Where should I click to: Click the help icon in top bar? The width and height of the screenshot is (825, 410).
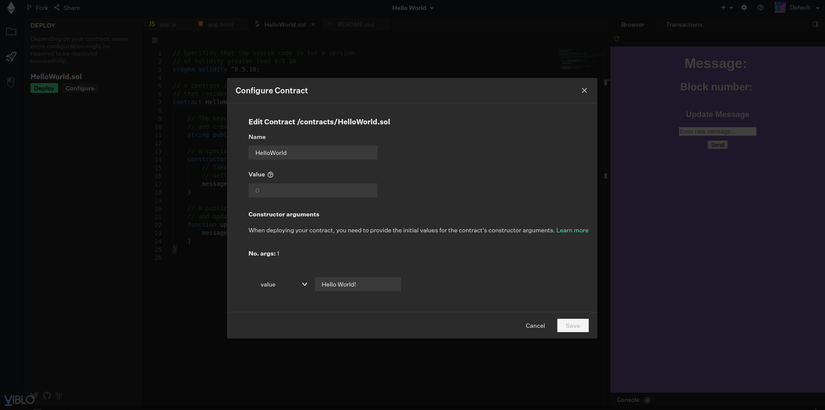point(760,8)
